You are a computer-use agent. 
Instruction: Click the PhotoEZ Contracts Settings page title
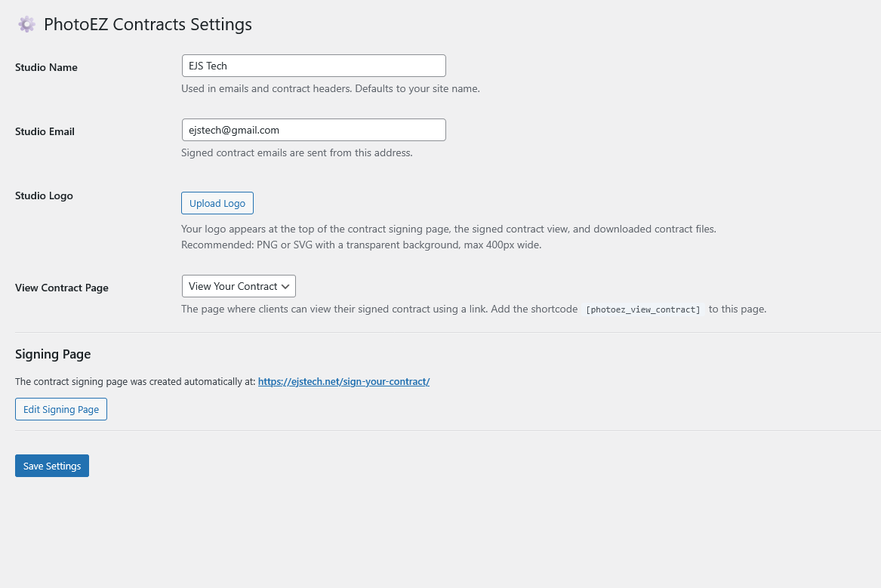point(148,24)
